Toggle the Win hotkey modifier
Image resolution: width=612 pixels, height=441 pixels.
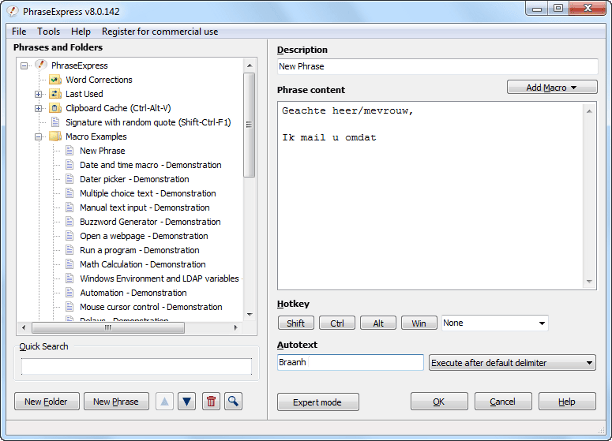[419, 323]
